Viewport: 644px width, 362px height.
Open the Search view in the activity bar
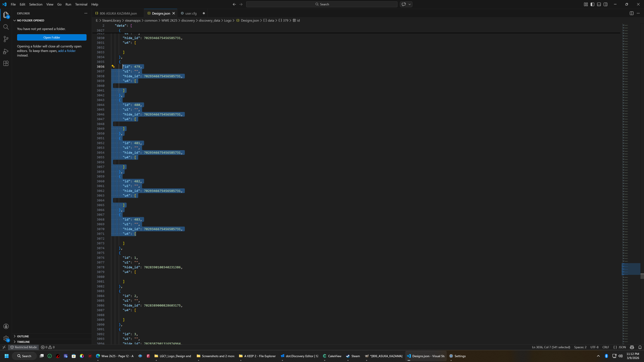pos(6,27)
